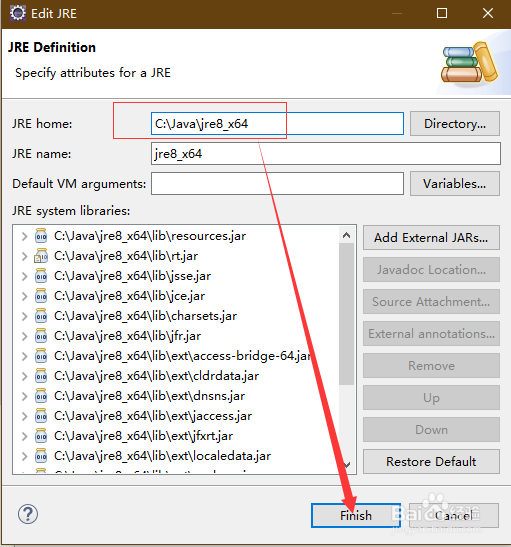Select C:\Java\jre8_x64\lib\rt.jar row text
Viewport: 511px width, 547px height.
point(126,256)
